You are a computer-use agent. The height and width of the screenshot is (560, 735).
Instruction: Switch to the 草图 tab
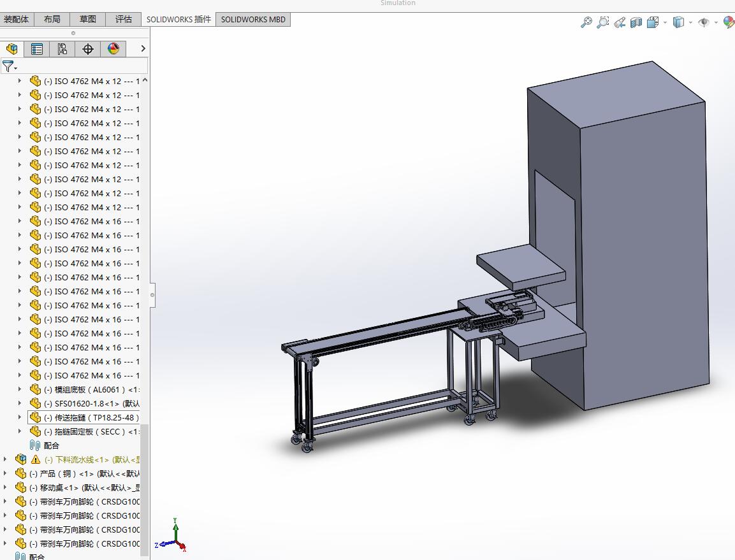(x=88, y=19)
